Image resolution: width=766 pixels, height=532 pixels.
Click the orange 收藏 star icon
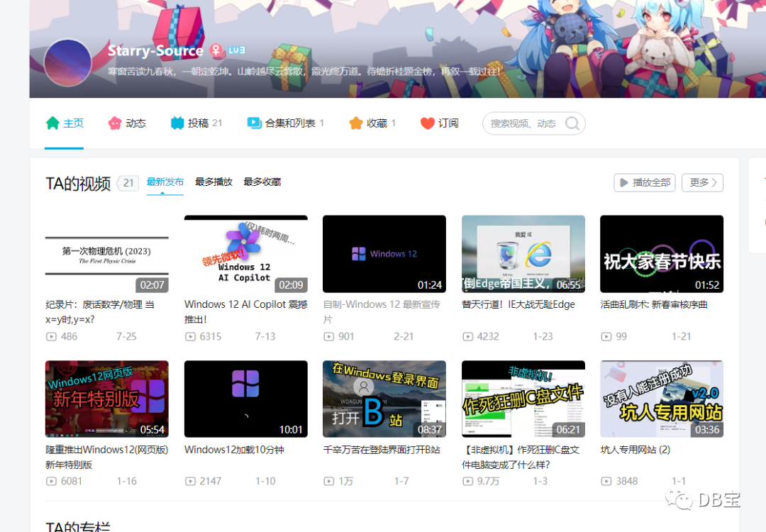tap(356, 123)
